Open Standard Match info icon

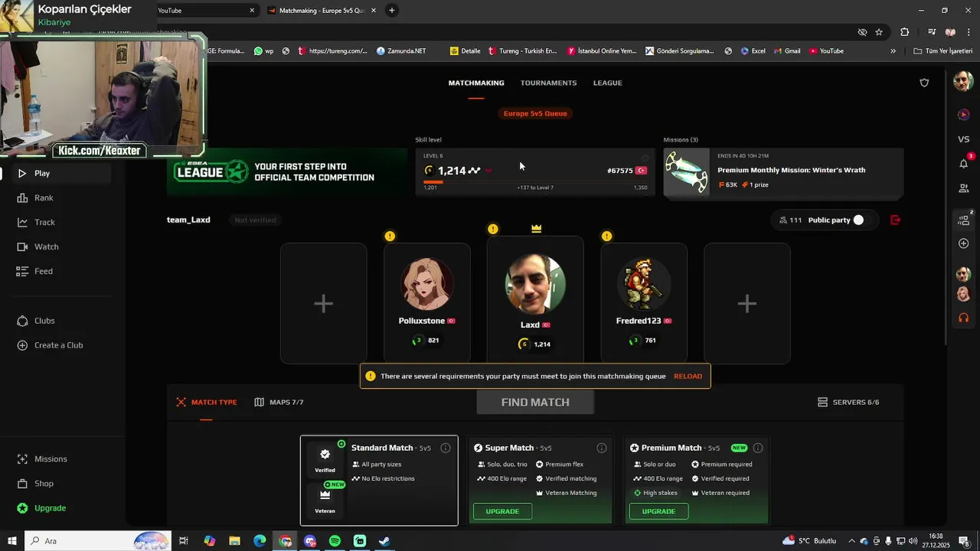[446, 448]
